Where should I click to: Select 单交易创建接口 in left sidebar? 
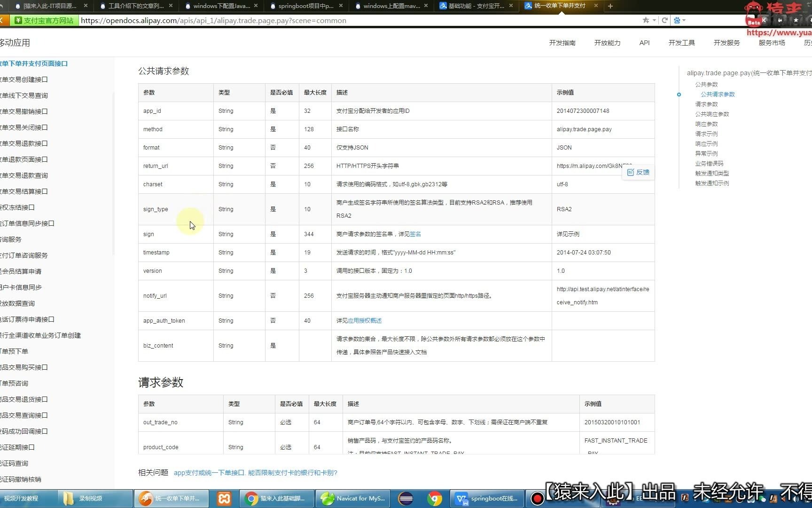click(24, 79)
